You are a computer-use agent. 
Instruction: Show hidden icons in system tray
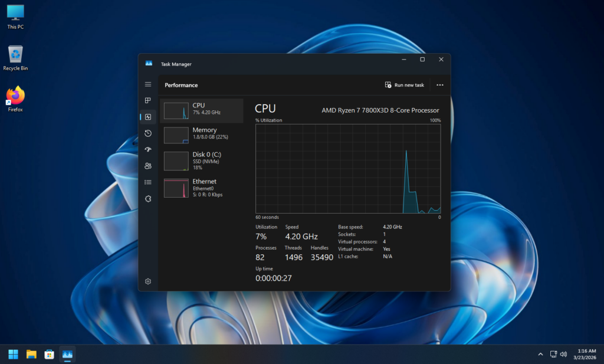[x=540, y=354]
